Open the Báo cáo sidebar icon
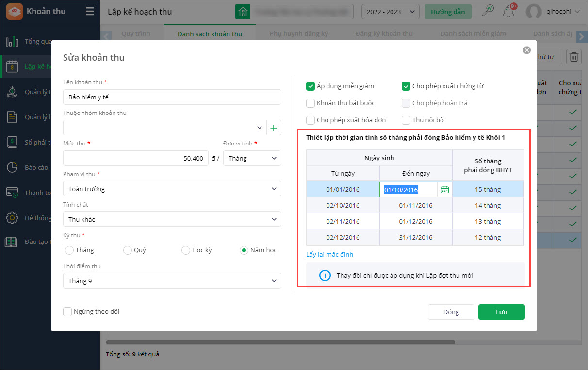Image resolution: width=588 pixels, height=370 pixels. (x=12, y=167)
